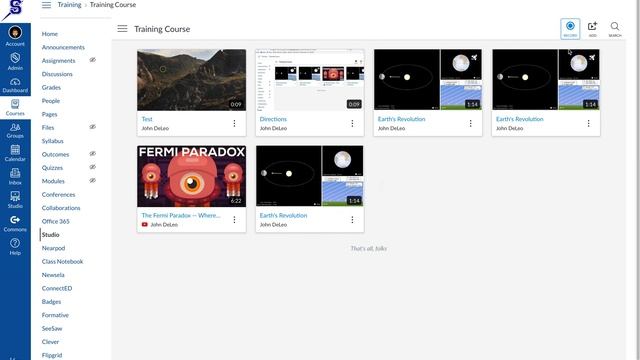Click the Add media icon

(x=592, y=29)
